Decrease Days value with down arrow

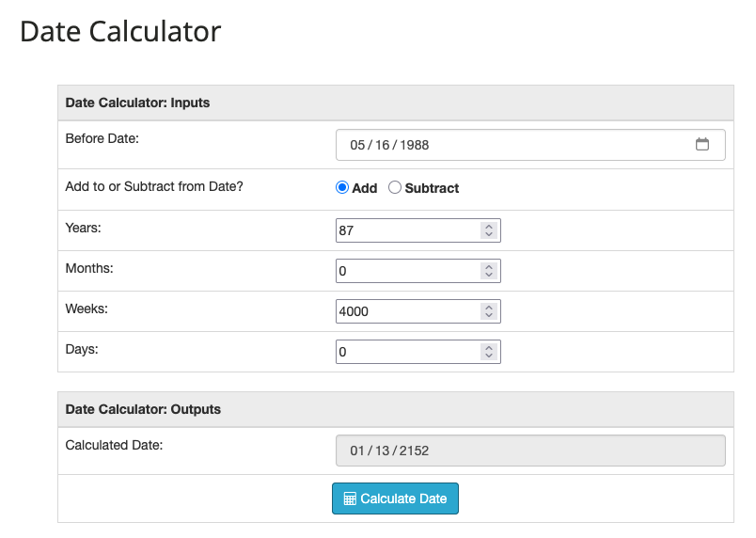pos(489,356)
